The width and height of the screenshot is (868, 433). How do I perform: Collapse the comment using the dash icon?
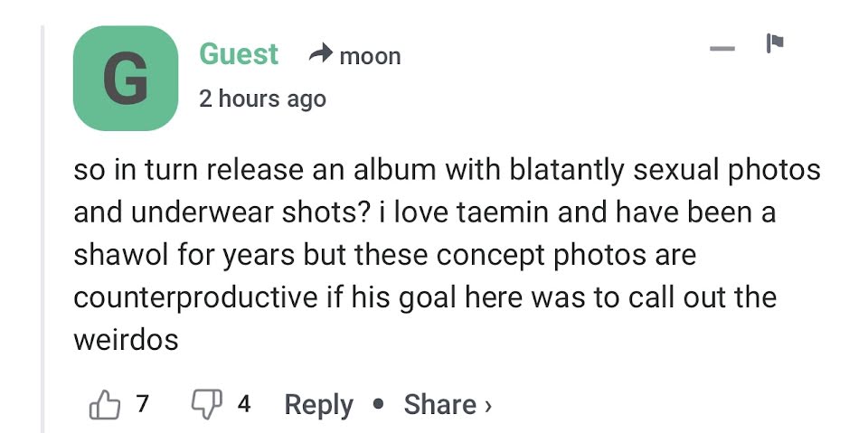(x=722, y=48)
